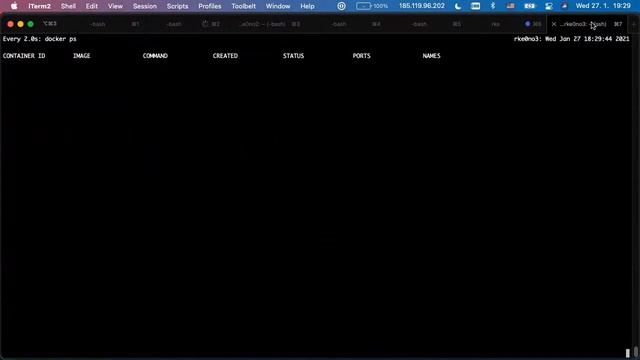Click the keyboard viewer menu bar icon
The height and width of the screenshot is (360, 640).
coord(475,6)
